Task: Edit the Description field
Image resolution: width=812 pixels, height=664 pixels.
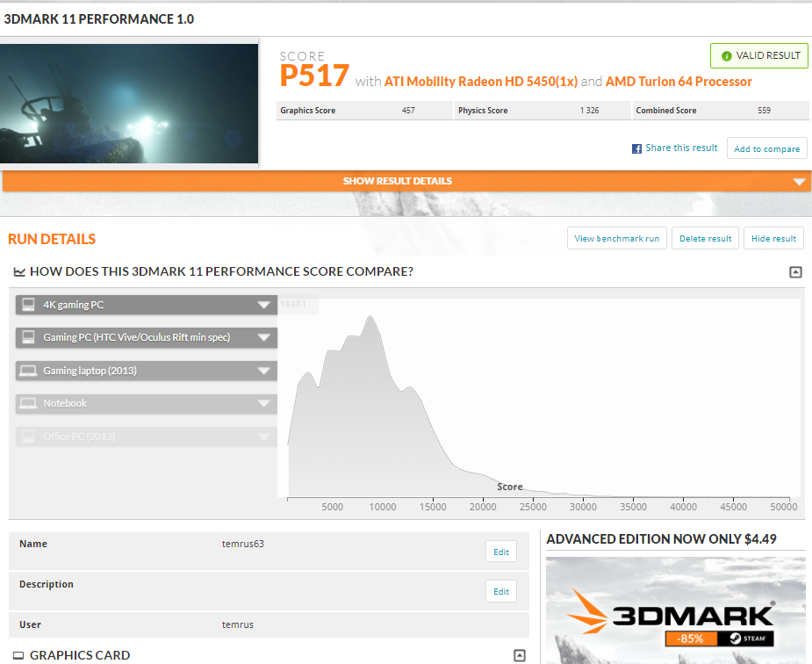Action: click(x=500, y=591)
